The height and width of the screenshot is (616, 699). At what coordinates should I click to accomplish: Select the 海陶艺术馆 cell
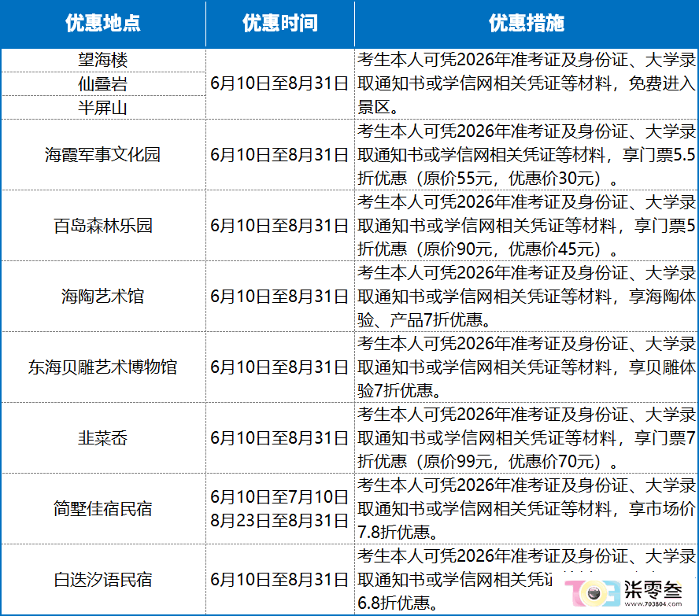pyautogui.click(x=103, y=296)
